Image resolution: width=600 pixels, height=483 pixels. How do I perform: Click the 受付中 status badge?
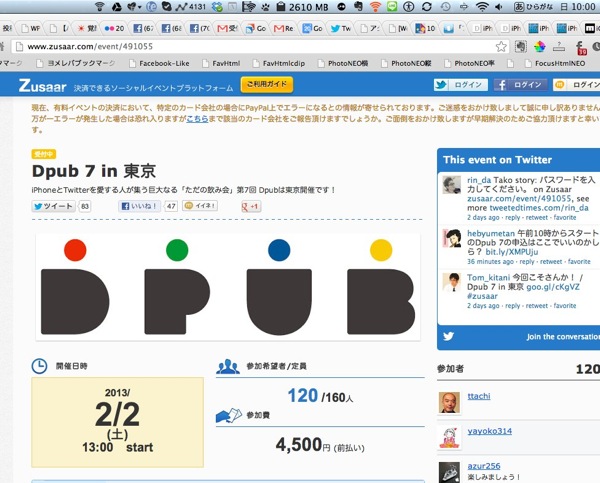44,154
